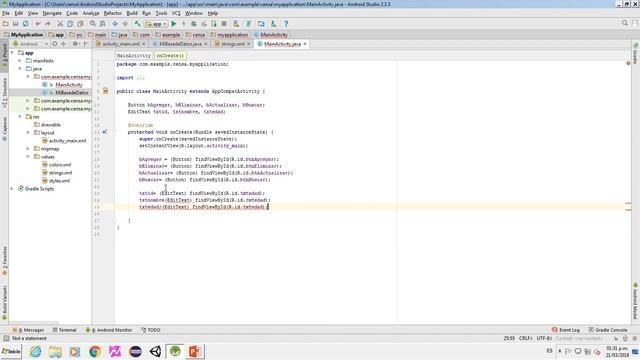The height and width of the screenshot is (360, 640).
Task: Collapse the values folder arrow
Action: (28, 157)
